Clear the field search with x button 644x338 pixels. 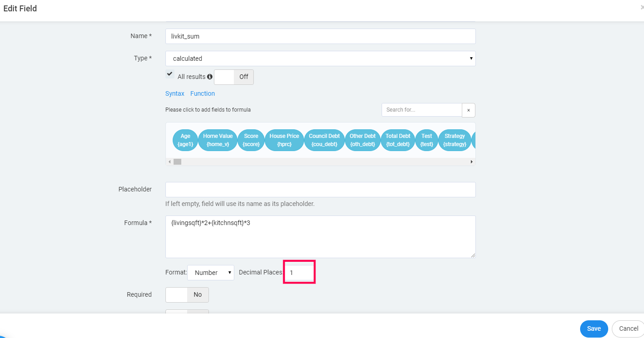click(x=469, y=110)
